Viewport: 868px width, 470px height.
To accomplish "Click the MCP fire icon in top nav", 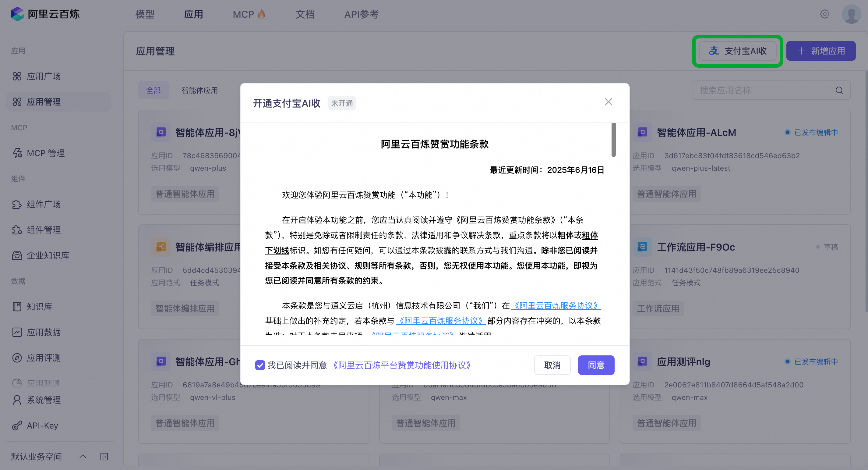I will coord(262,14).
